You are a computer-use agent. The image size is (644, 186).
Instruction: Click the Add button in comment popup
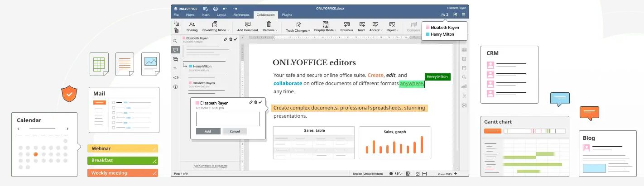[x=208, y=131]
